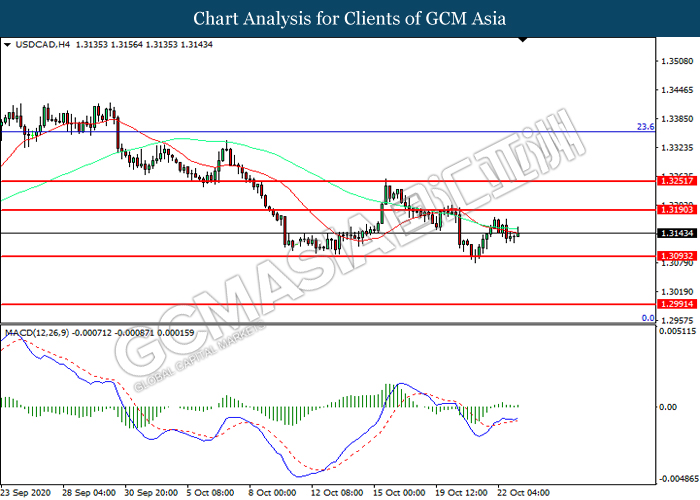The height and width of the screenshot is (500, 700).
Task: Click the 1.29575 price axis value
Action: coord(677,321)
